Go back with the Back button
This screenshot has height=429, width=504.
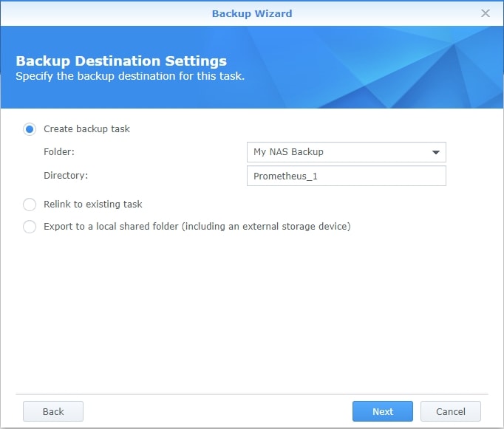coord(53,411)
